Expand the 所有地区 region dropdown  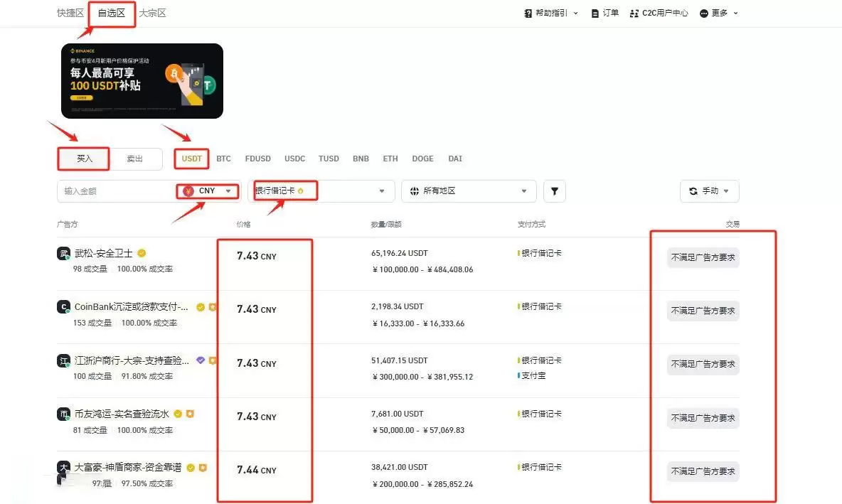468,191
